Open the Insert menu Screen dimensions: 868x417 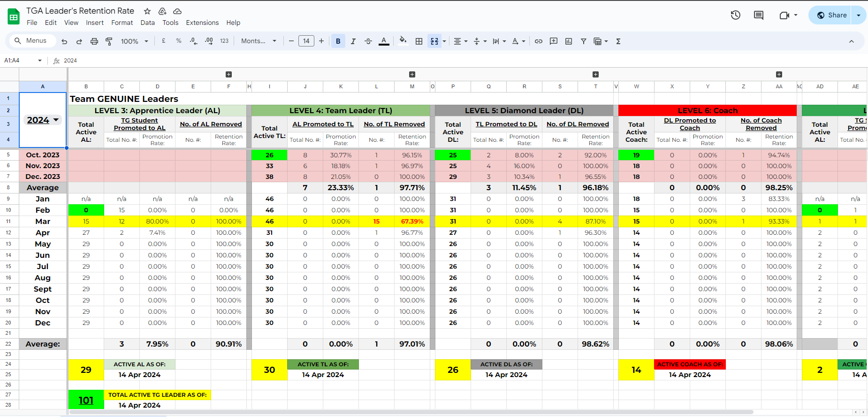(x=95, y=23)
